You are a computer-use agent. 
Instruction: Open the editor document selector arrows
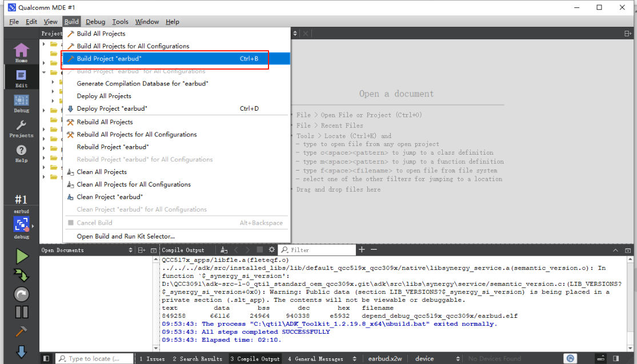click(295, 34)
